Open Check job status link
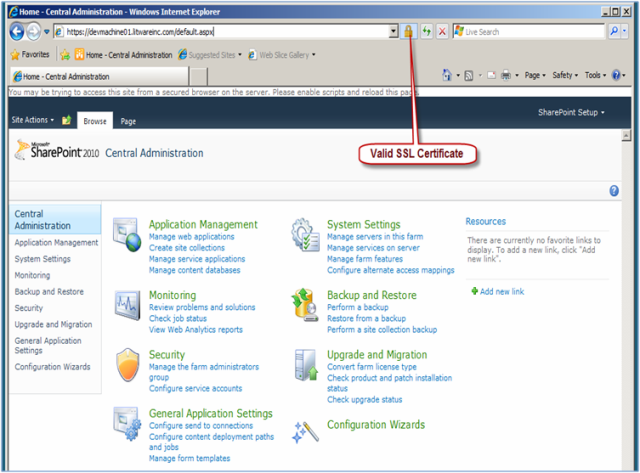Screen dimensions: 640x473 pos(178,318)
